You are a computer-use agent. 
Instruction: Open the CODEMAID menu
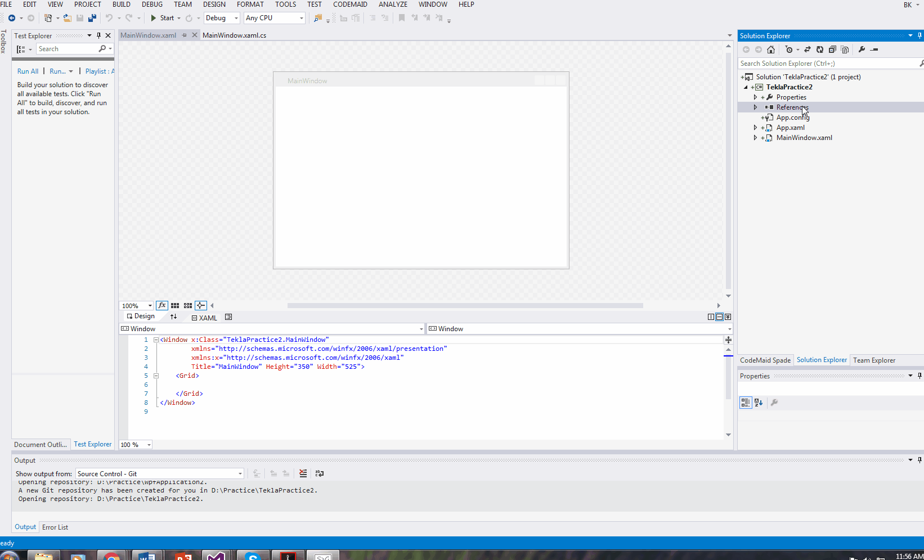(350, 4)
